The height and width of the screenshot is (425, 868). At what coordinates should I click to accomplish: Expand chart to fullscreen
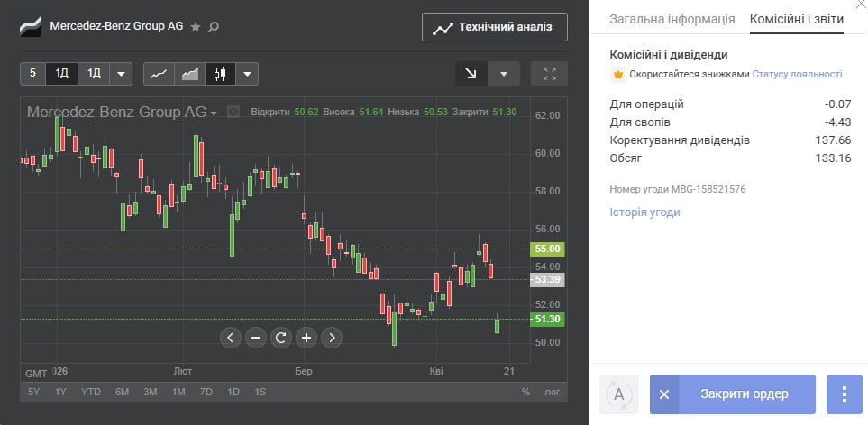[x=550, y=74]
